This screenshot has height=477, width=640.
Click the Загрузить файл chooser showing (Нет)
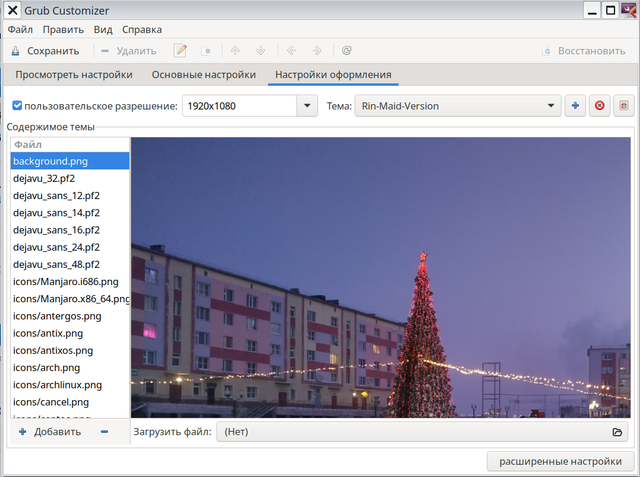point(422,432)
